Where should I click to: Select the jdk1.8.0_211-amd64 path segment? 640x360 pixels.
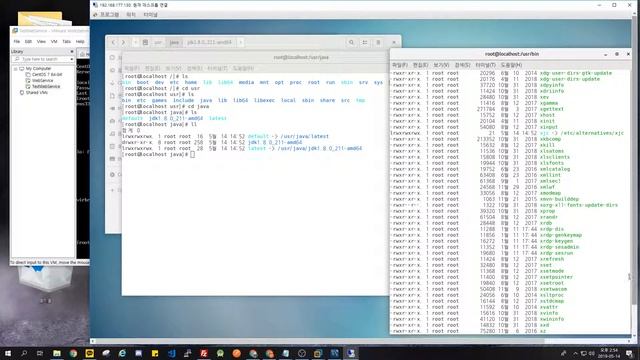(209, 42)
